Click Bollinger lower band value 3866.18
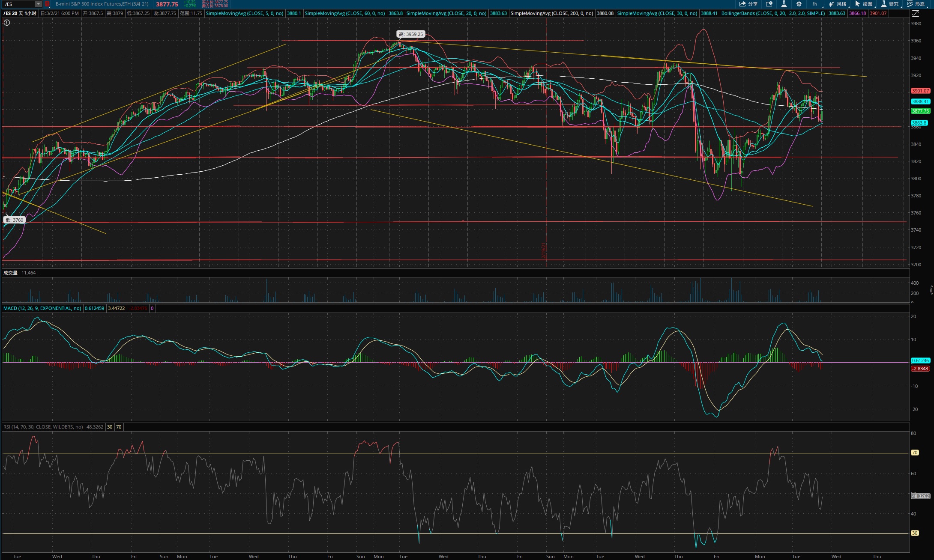934x560 pixels. click(x=857, y=13)
